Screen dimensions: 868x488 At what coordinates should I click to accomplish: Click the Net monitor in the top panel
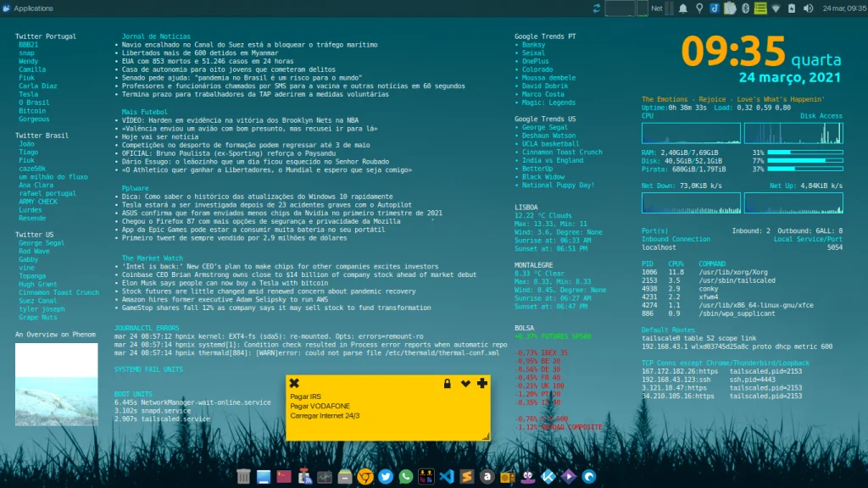pos(657,8)
